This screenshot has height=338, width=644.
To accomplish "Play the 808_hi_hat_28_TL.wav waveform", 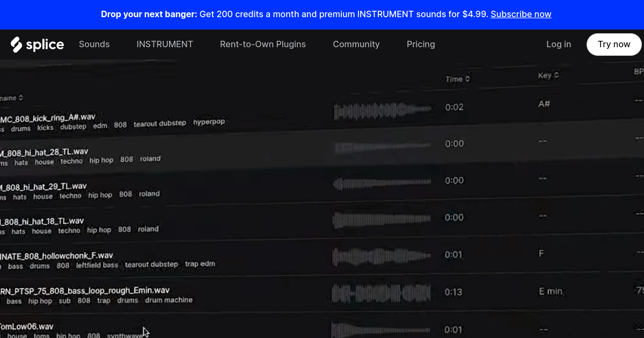I will click(x=383, y=147).
